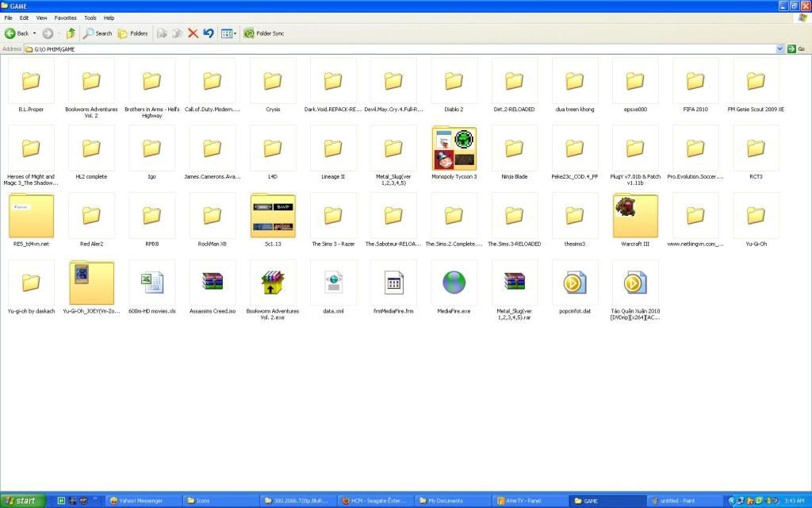Open the Back history dropdown arrow
The image size is (812, 508).
(35, 33)
